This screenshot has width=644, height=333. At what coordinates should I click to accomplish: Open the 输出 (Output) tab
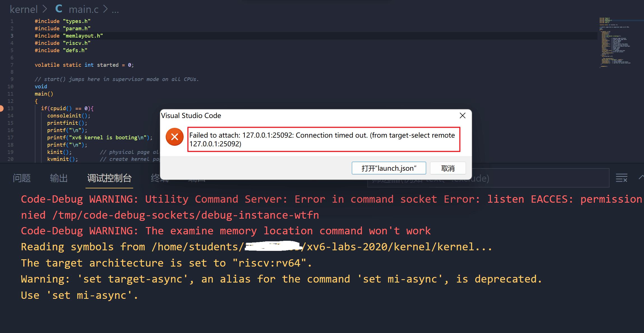(x=59, y=178)
